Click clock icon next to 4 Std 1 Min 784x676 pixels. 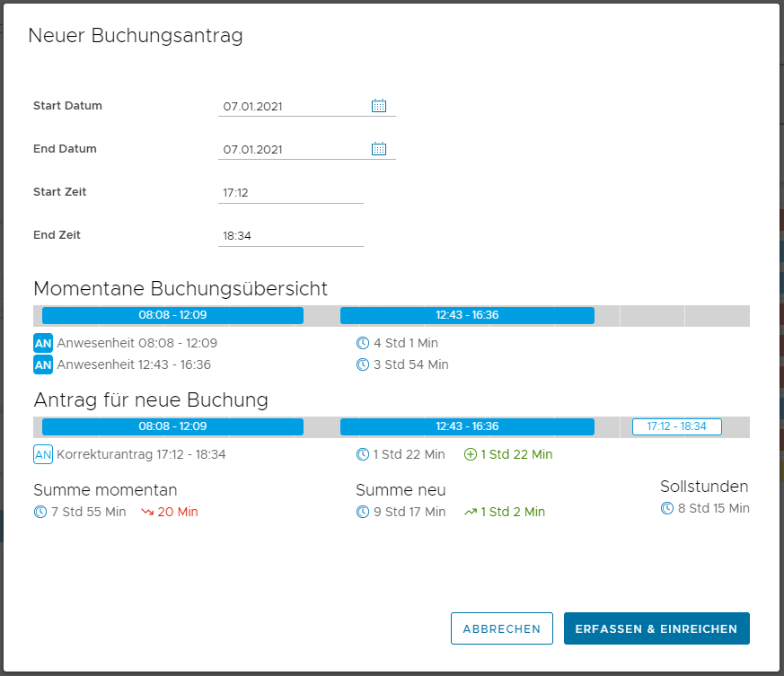pyautogui.click(x=363, y=343)
